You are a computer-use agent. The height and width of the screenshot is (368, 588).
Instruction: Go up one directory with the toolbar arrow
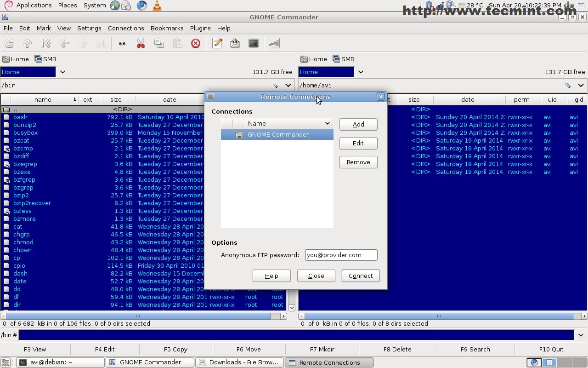click(x=28, y=43)
